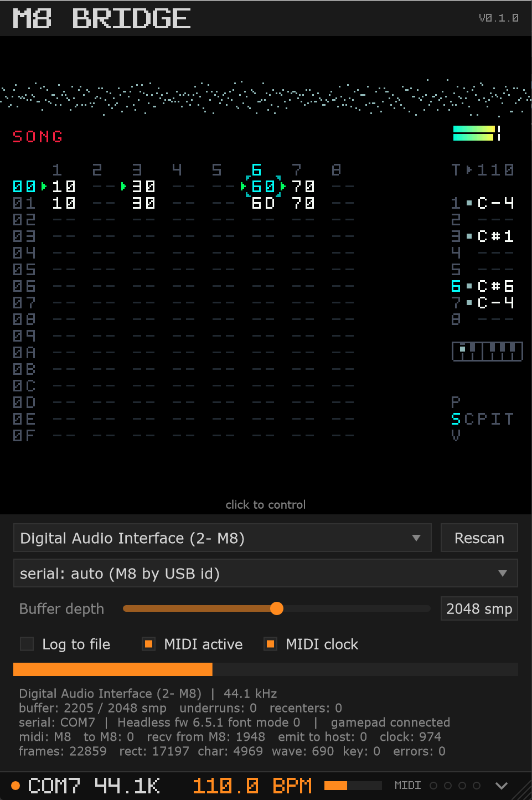Click the 44.1K sample rate label
Screen dimensions: 532x800
[127, 786]
